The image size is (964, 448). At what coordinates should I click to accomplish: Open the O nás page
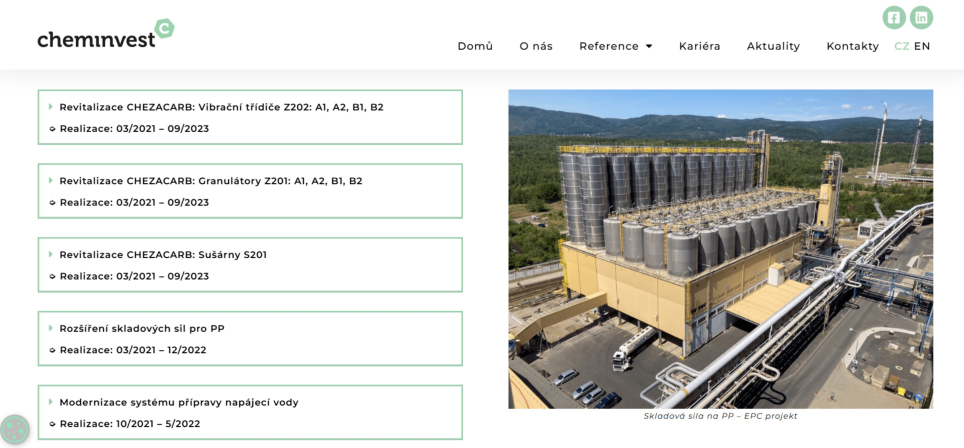pos(536,46)
